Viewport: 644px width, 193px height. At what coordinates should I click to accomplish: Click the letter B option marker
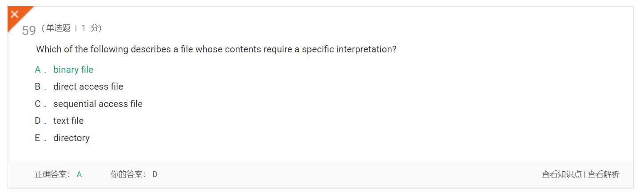point(38,87)
